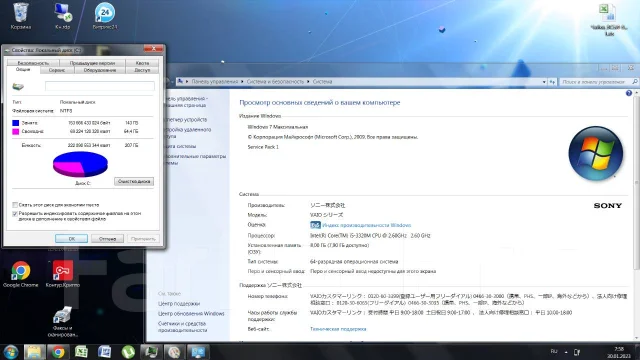
Task: Open the .rdp remote desktop shortcut on desktop
Action: click(x=62, y=16)
